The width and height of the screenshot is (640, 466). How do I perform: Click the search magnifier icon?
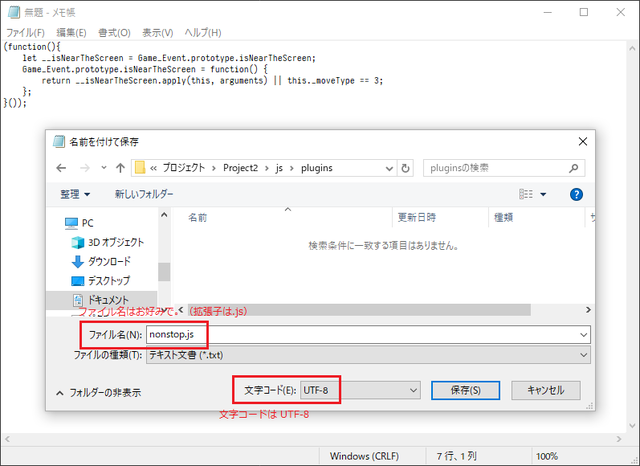tap(573, 168)
